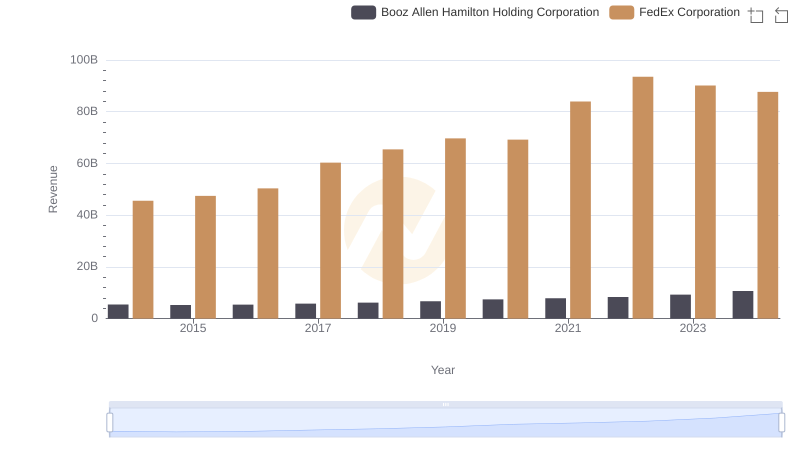Viewport: 800px width, 461px height.
Task: Click the FedEx bar for 2020
Action: (518, 229)
